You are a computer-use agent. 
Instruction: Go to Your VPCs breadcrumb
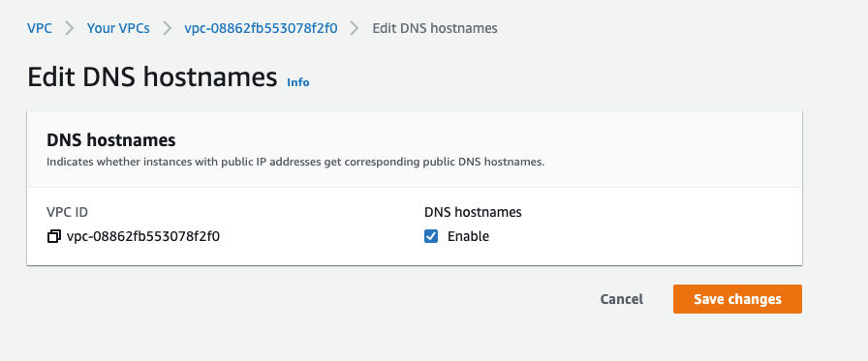tap(118, 28)
